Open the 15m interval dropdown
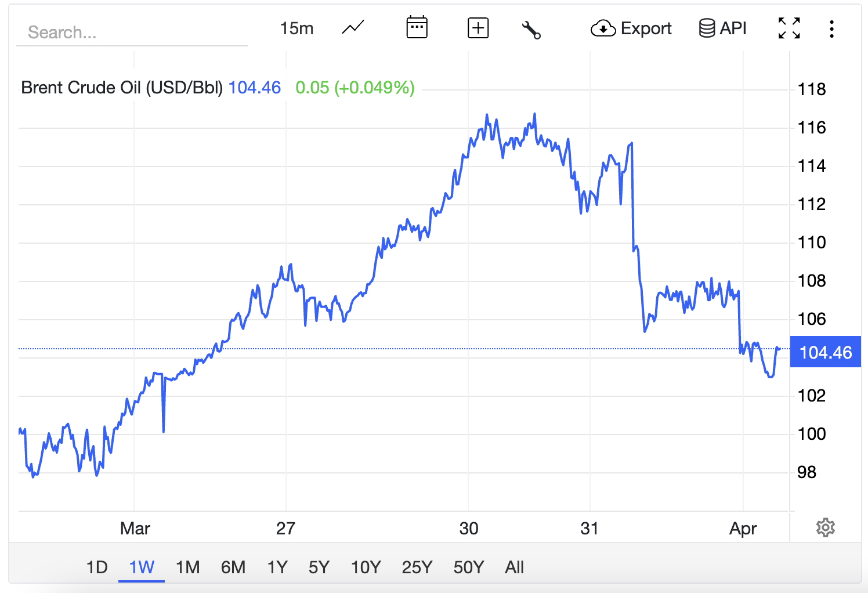 coord(296,28)
